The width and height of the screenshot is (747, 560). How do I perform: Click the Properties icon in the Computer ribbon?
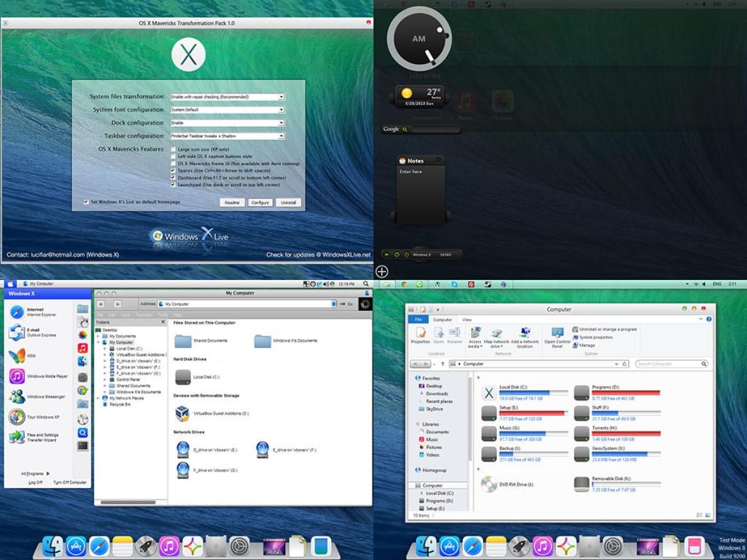click(x=421, y=336)
